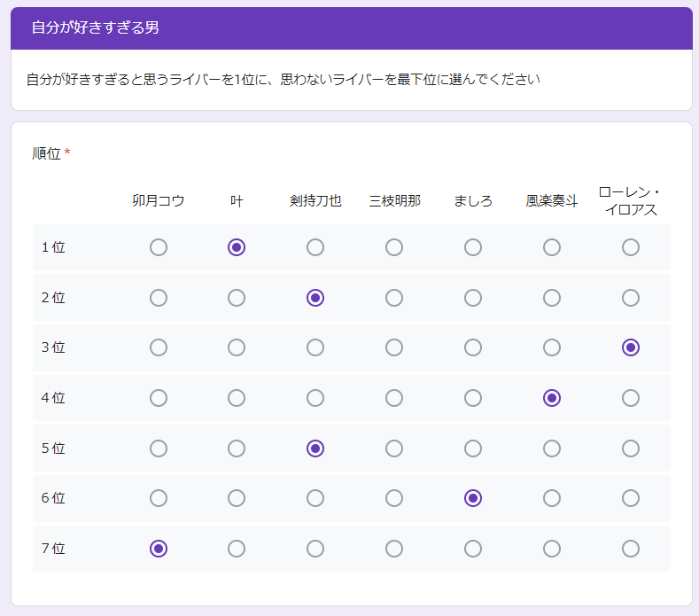Pick ましろ in the 2位 row
Viewport: 699px width, 616px height.
click(473, 298)
